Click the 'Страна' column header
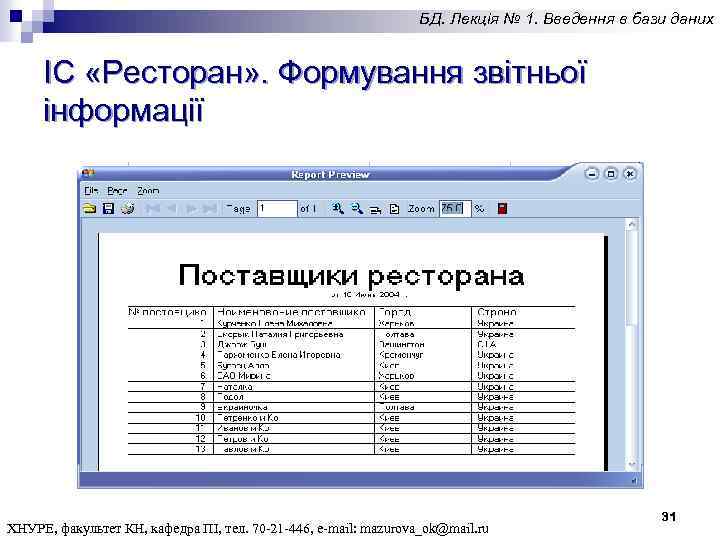Viewport: 720px width, 540px height. [x=497, y=312]
